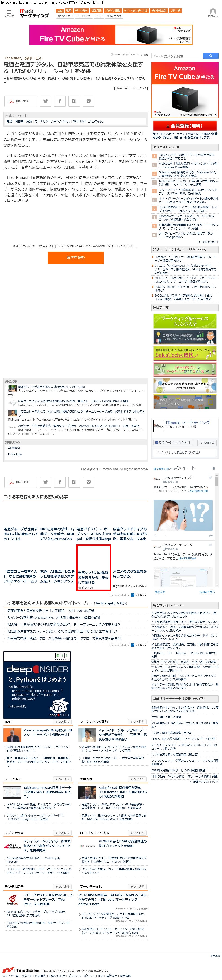
Task: Open the AI MIRAI related link
Action: pos(14,448)
